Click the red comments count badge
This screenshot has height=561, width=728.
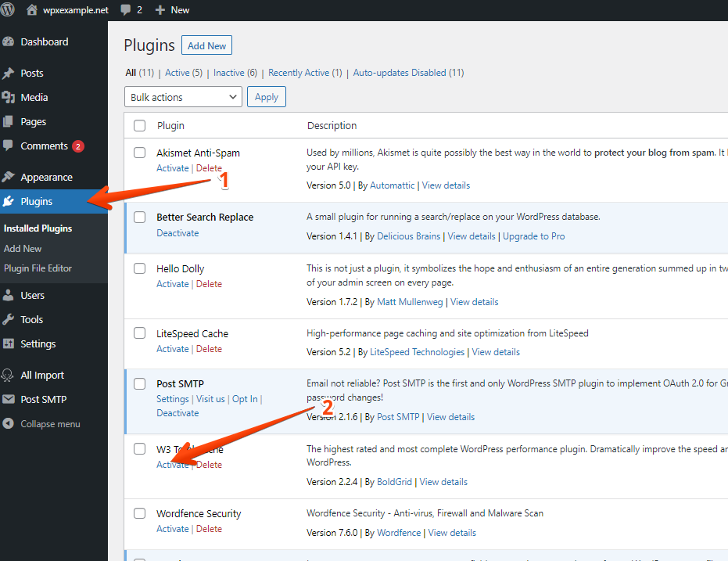tap(78, 146)
